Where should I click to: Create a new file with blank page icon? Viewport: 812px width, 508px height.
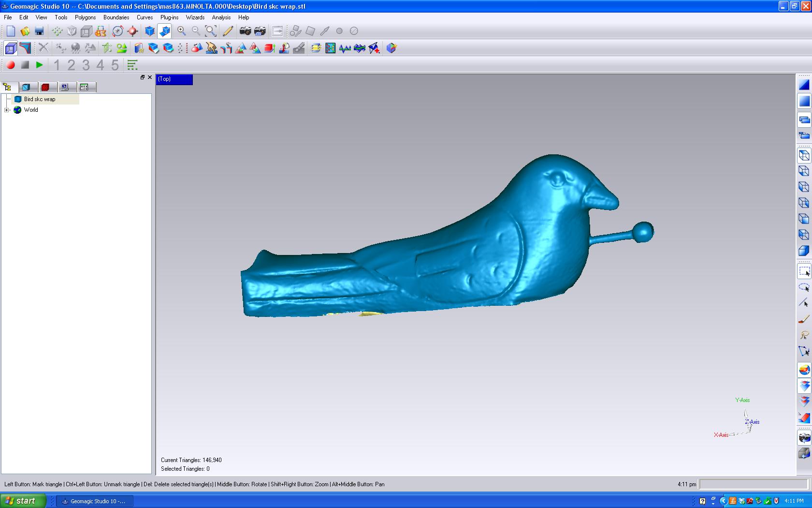coord(11,31)
